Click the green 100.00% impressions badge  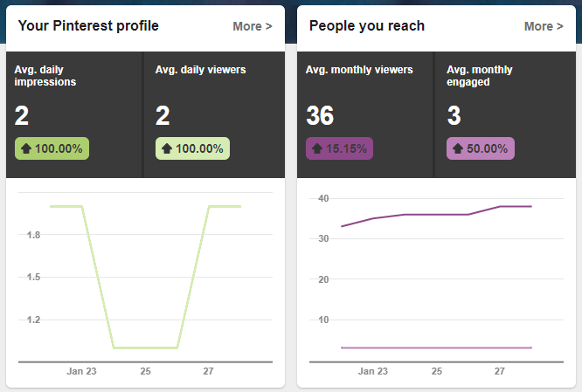coord(52,148)
